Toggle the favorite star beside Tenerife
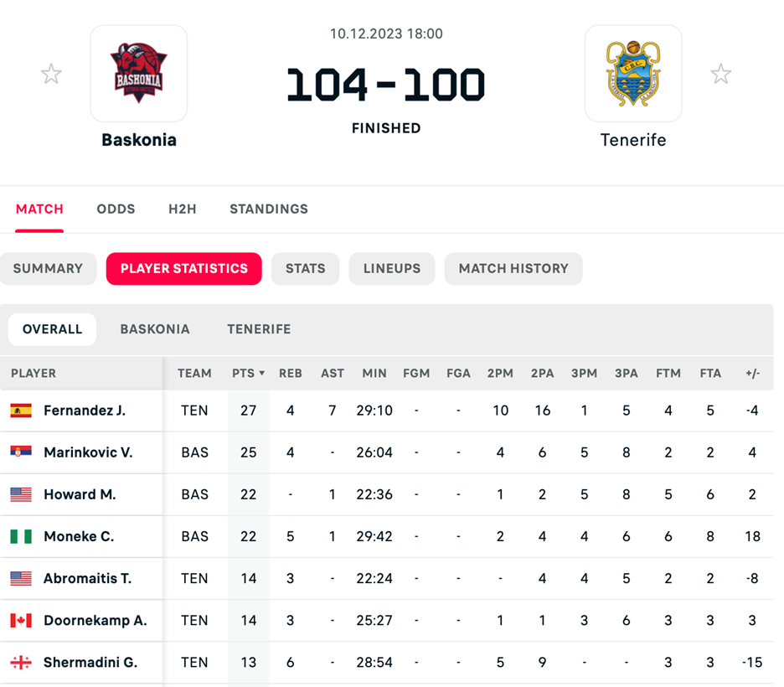The height and width of the screenshot is (687, 784). (x=720, y=74)
